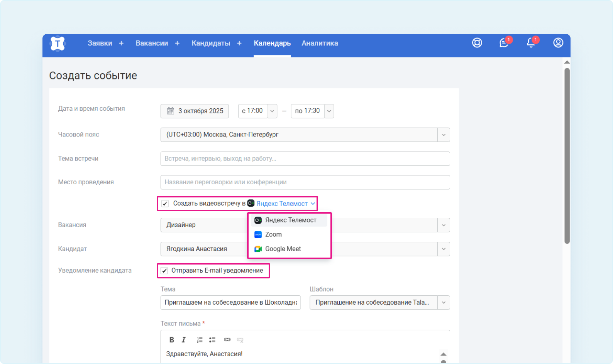Click the Тема встречи input field
613x364 pixels.
[x=305, y=158]
